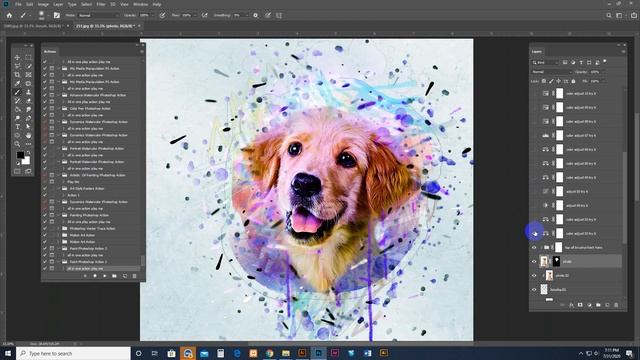This screenshot has height=360, width=640.
Task: Collapse Painting Photoshop Action set
Action: pyautogui.click(x=59, y=215)
